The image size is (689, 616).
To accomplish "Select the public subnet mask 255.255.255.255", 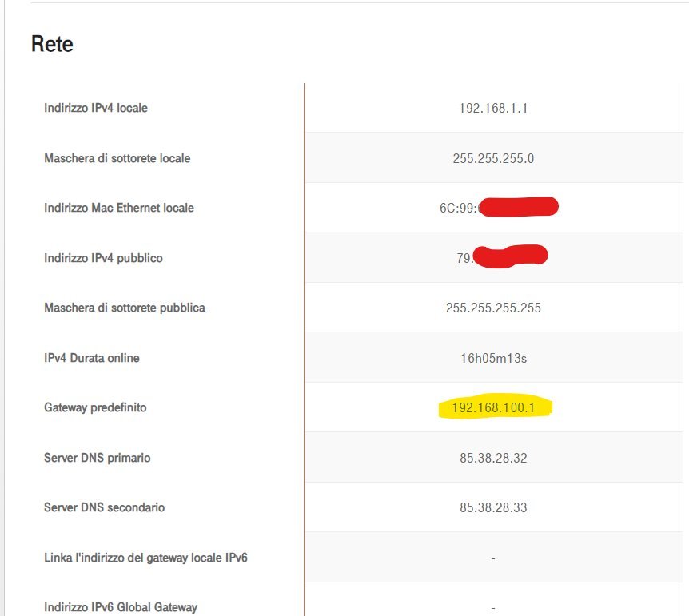I will pyautogui.click(x=493, y=308).
